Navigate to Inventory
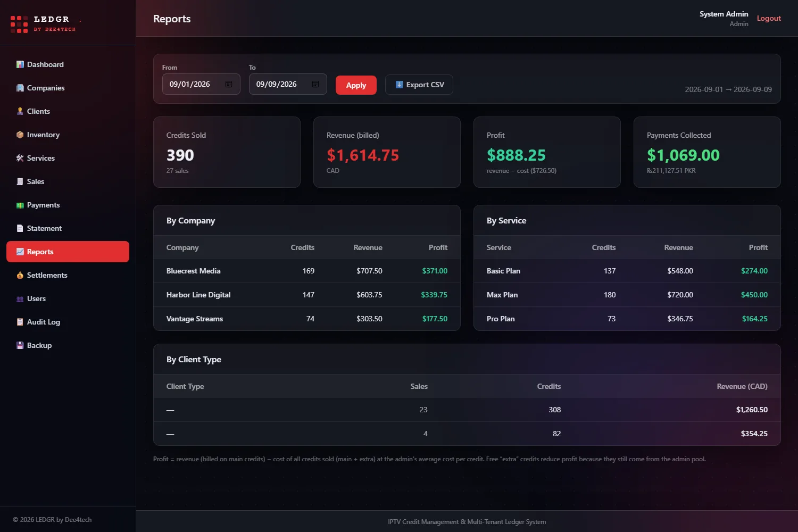 coord(68,135)
